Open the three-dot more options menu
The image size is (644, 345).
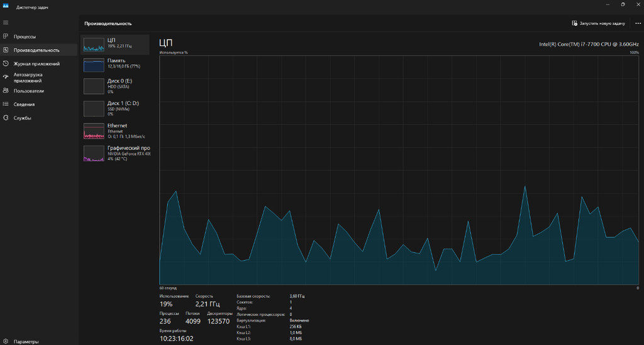click(638, 23)
